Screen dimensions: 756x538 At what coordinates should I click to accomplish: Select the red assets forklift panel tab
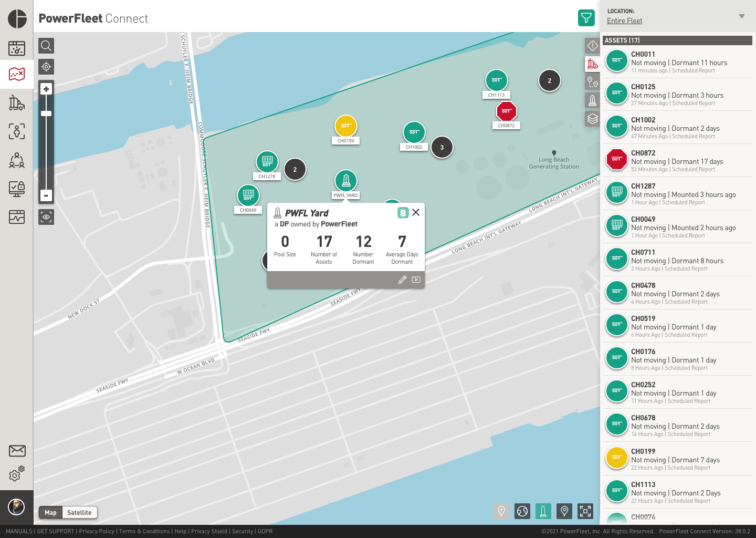[593, 64]
